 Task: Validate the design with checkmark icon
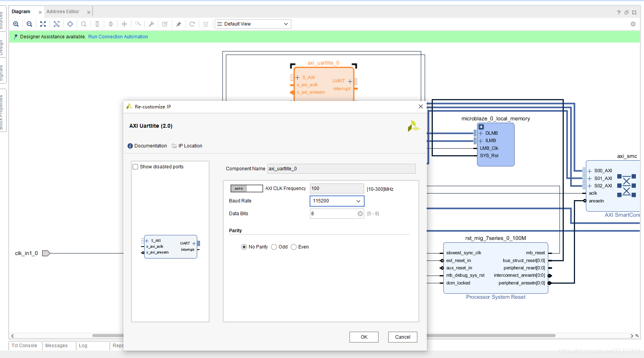[x=165, y=24]
